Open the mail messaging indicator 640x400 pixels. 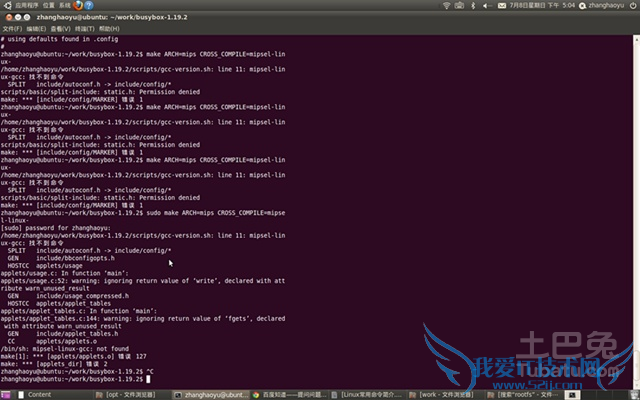point(502,5)
